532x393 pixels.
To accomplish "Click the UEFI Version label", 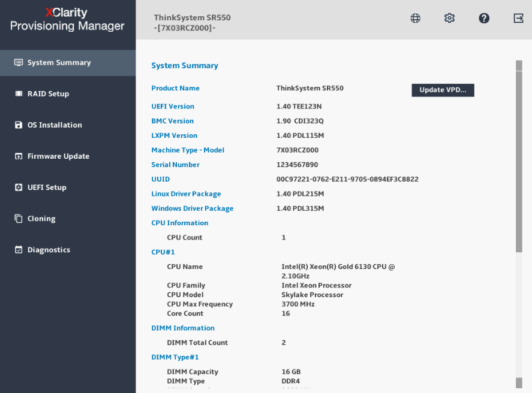I will (173, 107).
